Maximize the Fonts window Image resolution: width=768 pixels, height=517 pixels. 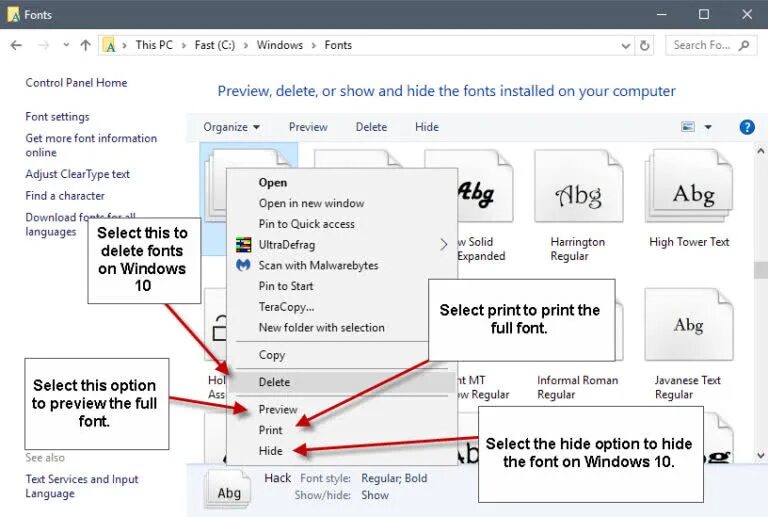(704, 14)
